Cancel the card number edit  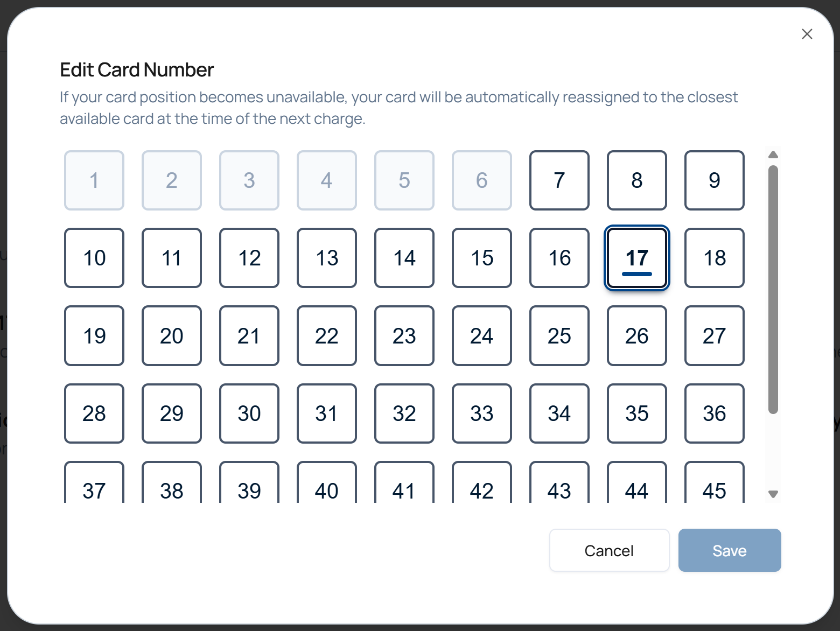point(609,550)
